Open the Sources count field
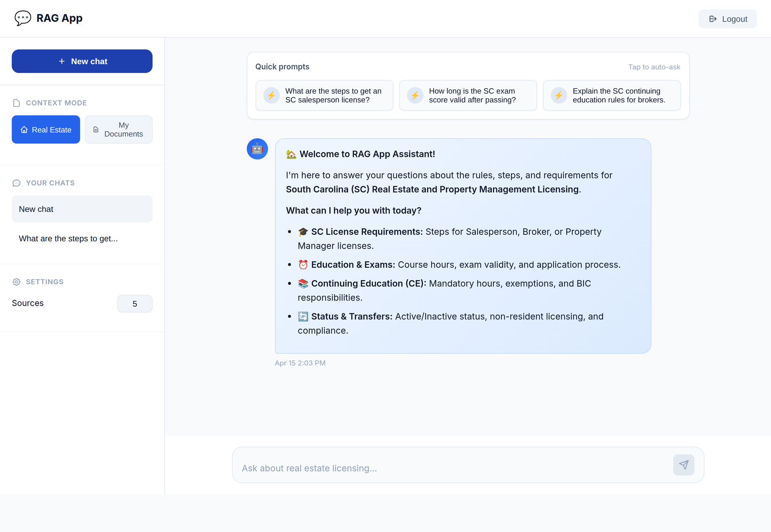 135,304
